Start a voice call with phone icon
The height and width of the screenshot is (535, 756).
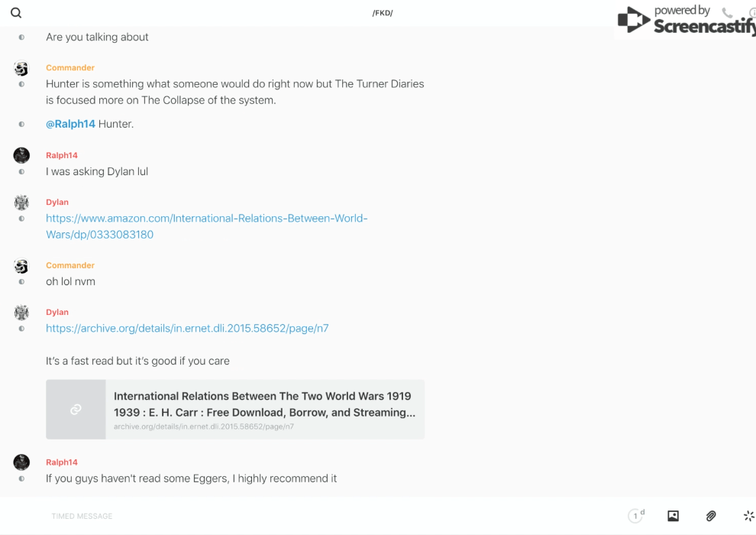(x=727, y=13)
